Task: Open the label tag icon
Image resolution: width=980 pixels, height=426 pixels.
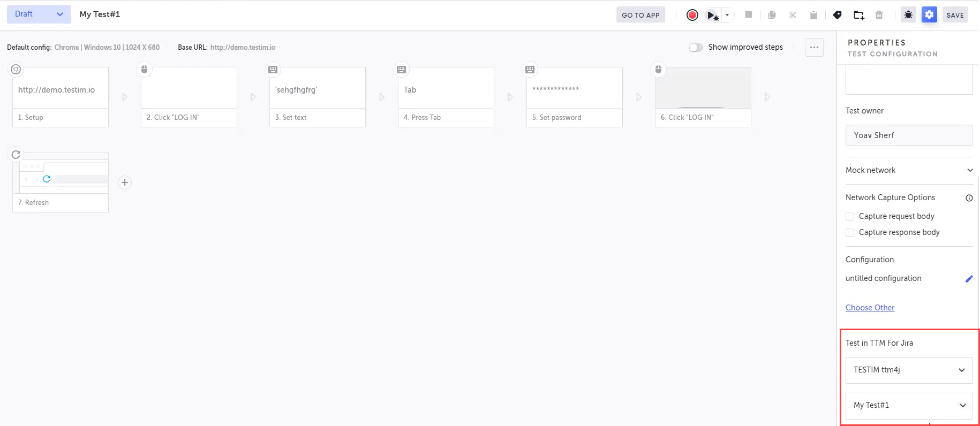Action: click(838, 15)
